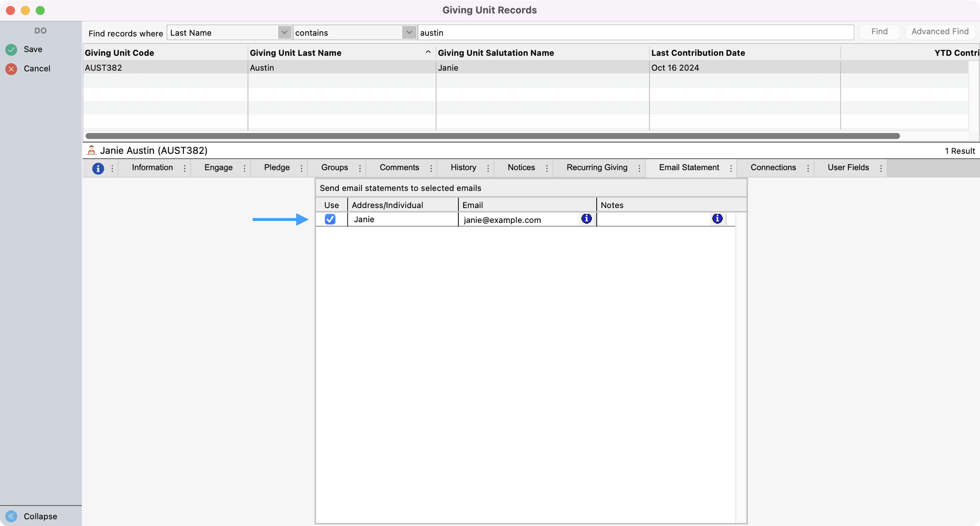
Task: Toggle the sort arrow on Giving Unit Last Name
Action: coord(428,52)
